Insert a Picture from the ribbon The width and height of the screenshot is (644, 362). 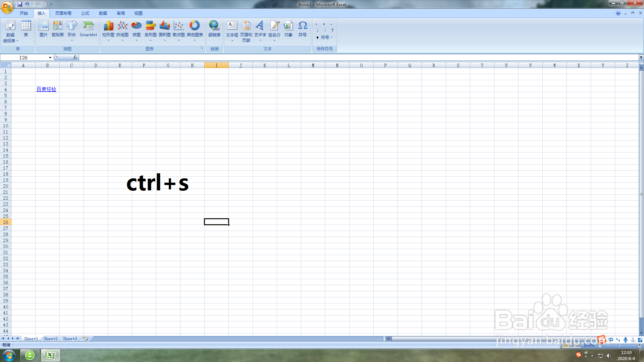tap(43, 29)
